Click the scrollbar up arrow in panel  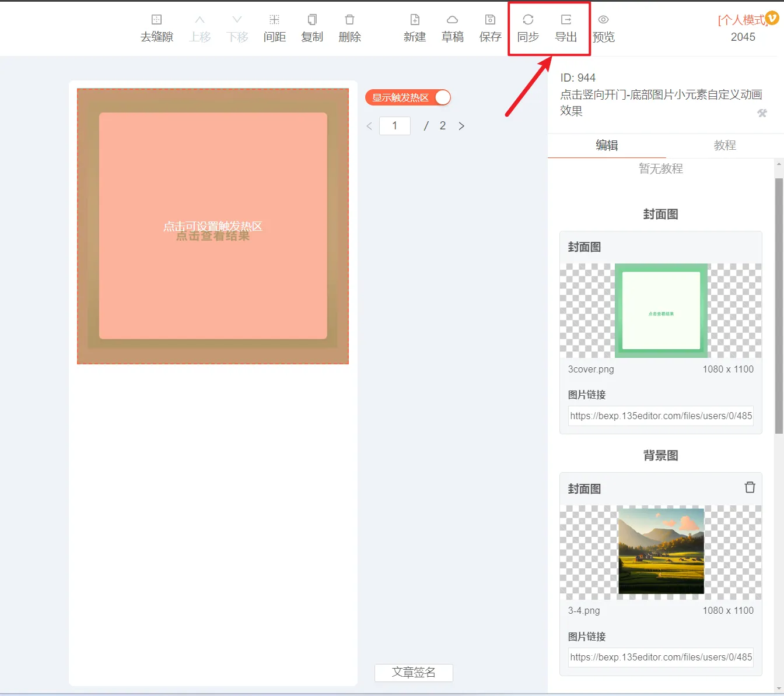point(779,164)
